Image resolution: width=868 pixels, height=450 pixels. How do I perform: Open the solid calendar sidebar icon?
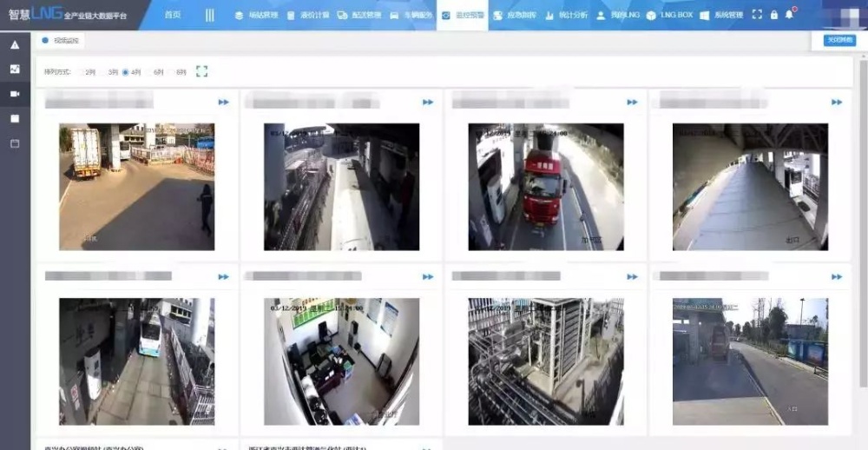click(15, 119)
